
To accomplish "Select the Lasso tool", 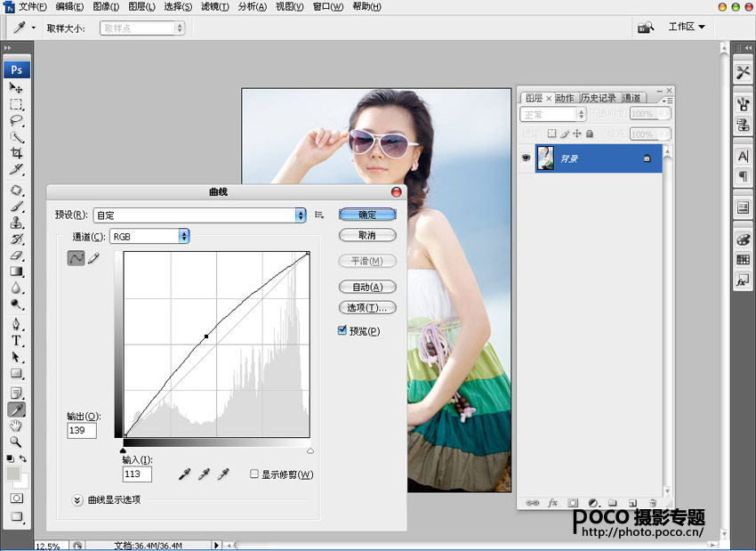I will (17, 120).
